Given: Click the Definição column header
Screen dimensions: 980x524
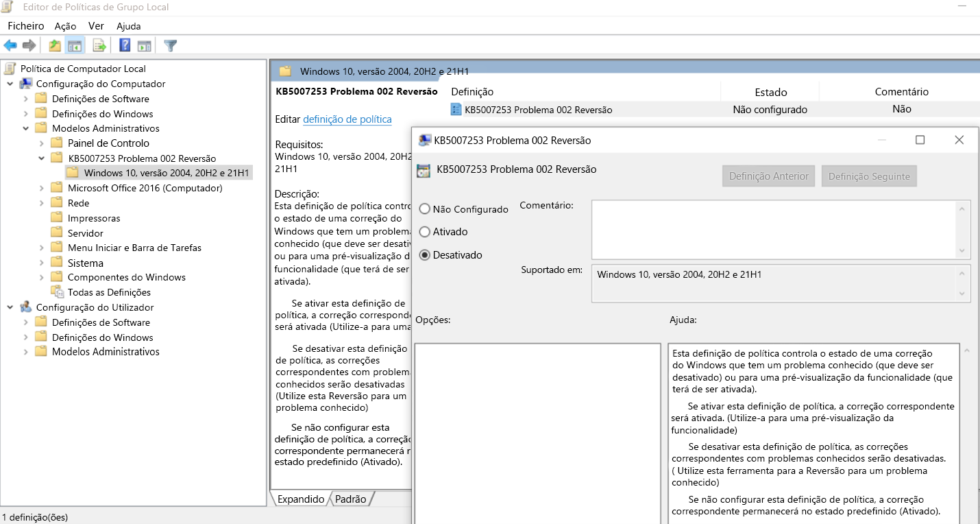Looking at the screenshot, I should point(472,92).
